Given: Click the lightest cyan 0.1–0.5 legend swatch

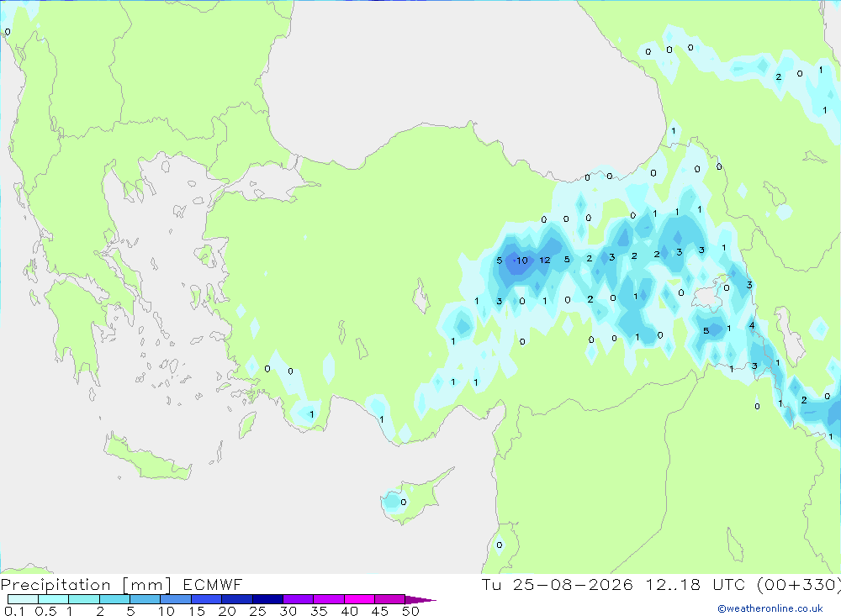Looking at the screenshot, I should point(23,599).
